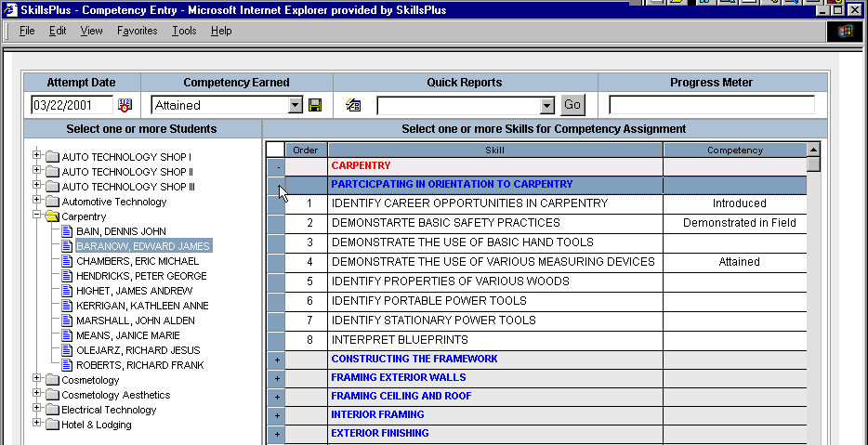The width and height of the screenshot is (868, 445).
Task: Select row 5 PROPERTIES OF VARIOUS WOODS selector box
Action: 276,281
